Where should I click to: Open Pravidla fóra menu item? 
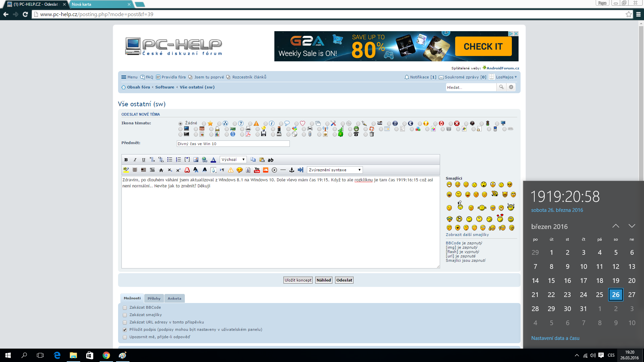coord(171,77)
